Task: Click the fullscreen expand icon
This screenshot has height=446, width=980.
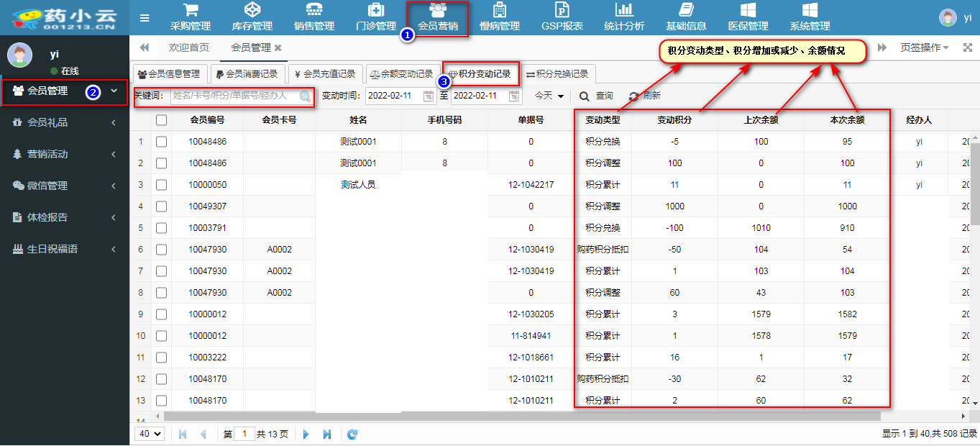Action: click(968, 47)
